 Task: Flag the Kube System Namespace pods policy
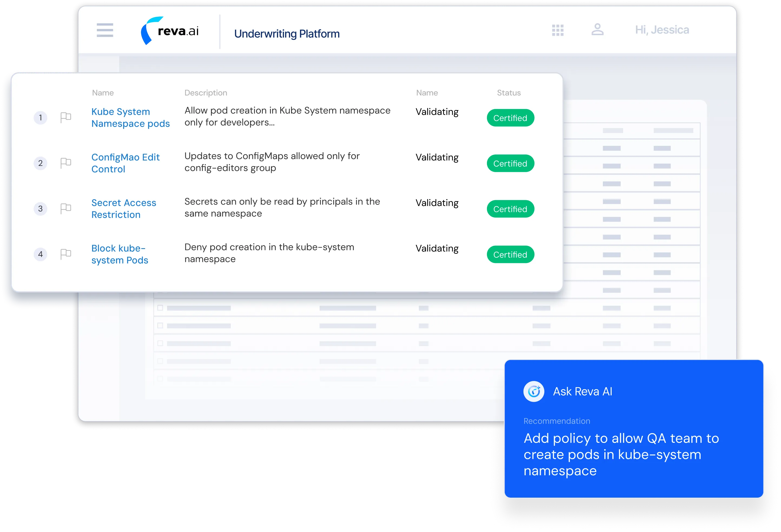pos(65,118)
